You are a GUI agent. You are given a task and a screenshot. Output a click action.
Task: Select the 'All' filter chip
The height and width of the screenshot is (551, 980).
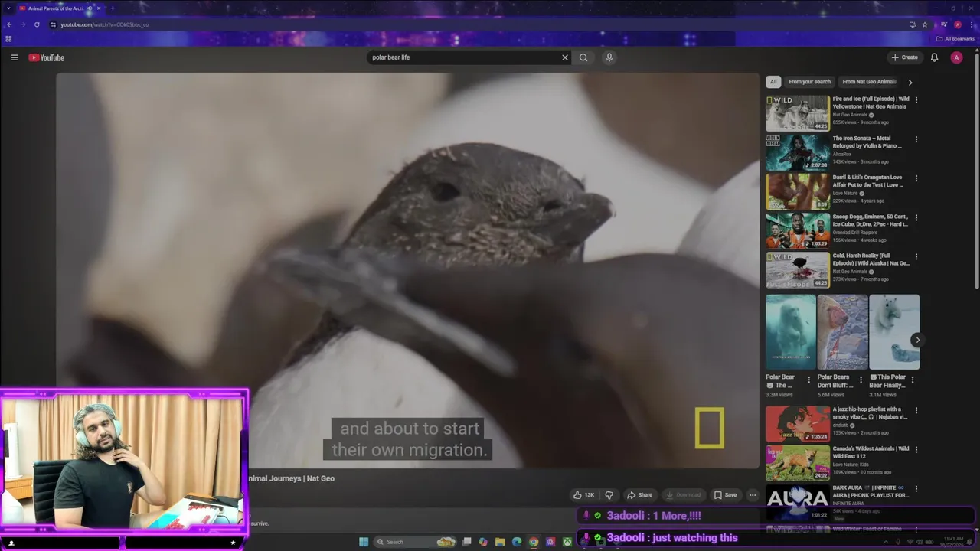(773, 82)
